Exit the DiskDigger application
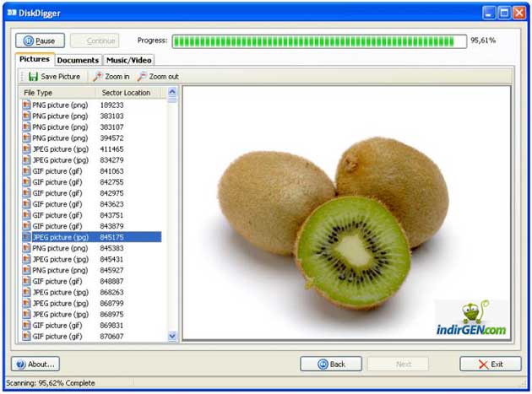532x394 pixels. pos(491,364)
